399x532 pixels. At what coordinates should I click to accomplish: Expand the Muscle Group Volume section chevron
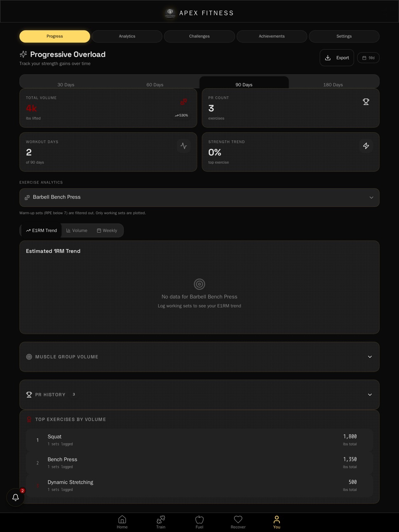click(x=370, y=357)
